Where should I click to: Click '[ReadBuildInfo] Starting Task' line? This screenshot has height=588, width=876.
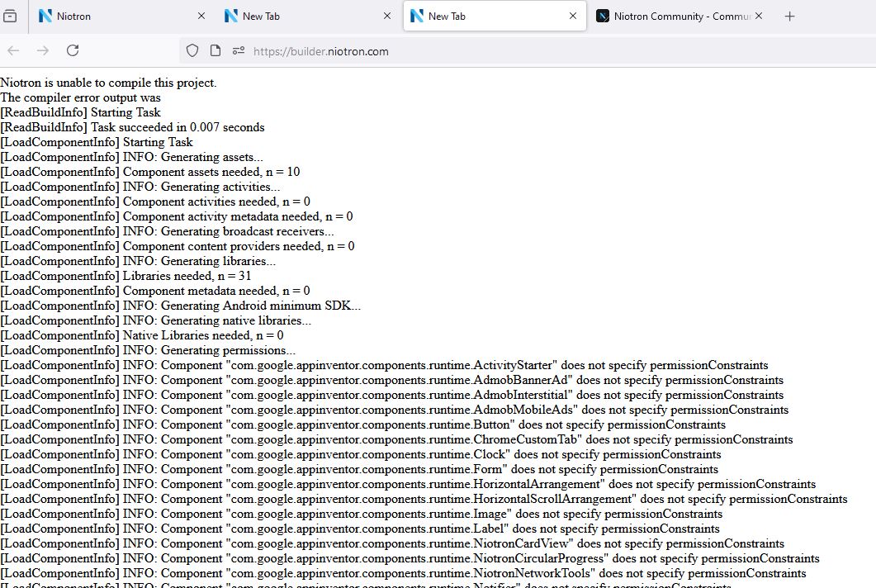pos(80,112)
